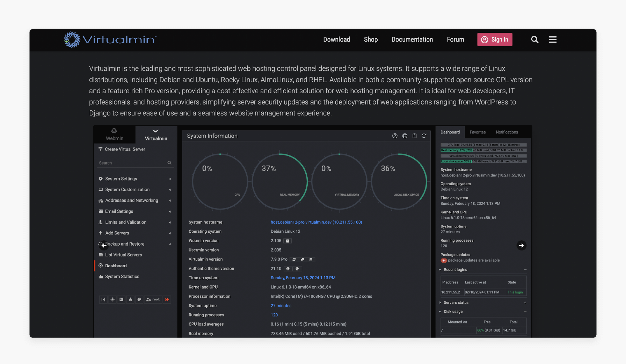The image size is (626, 364).
Task: Collapse the Recent logins section
Action: coord(525,270)
